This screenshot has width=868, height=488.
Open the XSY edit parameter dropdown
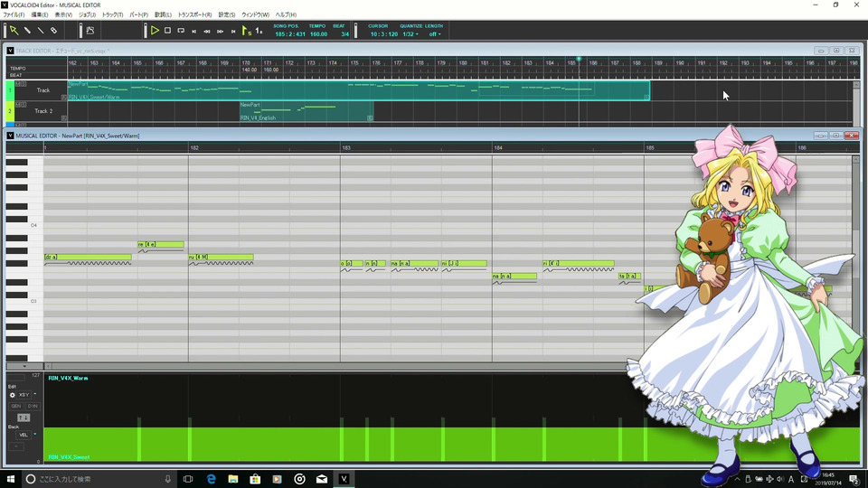click(35, 395)
